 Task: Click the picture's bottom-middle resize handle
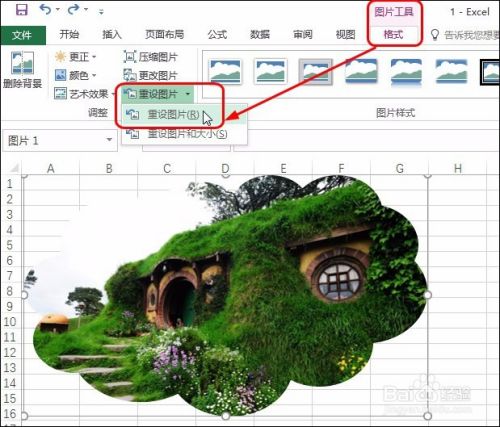click(x=226, y=416)
